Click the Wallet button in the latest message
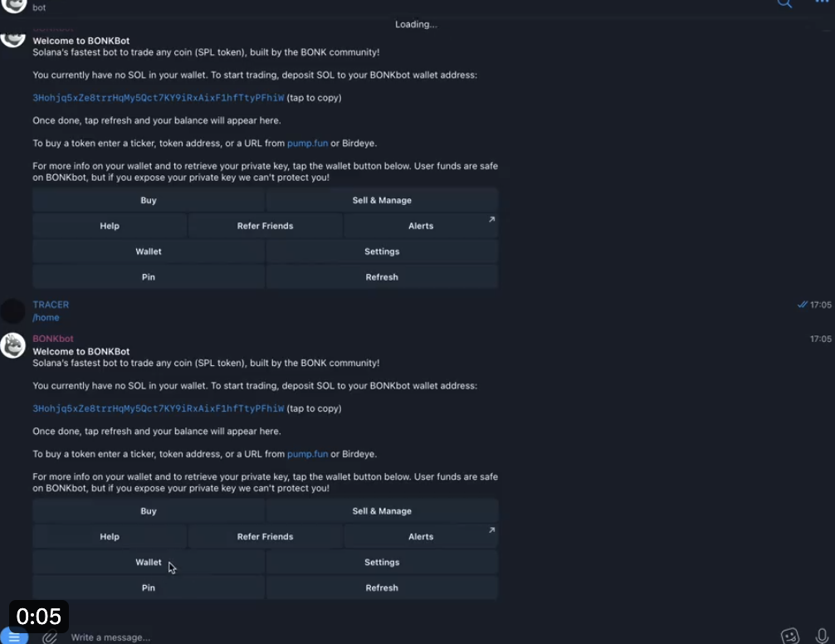Screen dimensions: 835x644 (x=149, y=562)
